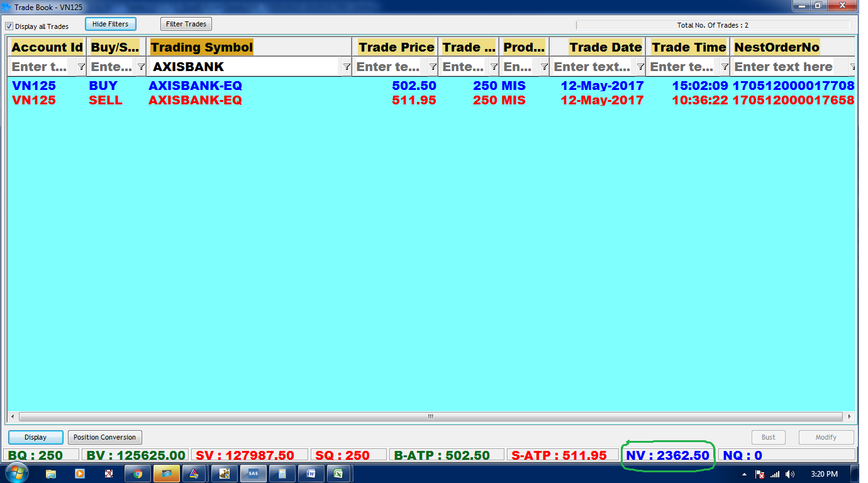This screenshot has height=483, width=868.
Task: Click the Hide Filters button
Action: [111, 24]
